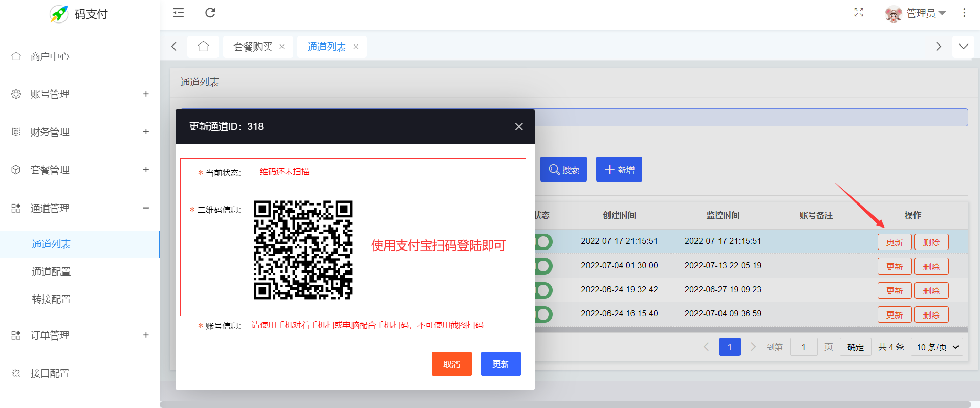980x408 pixels.
Task: Toggle status switch for 2022-06-24 19:32:42 row
Action: pos(543,290)
